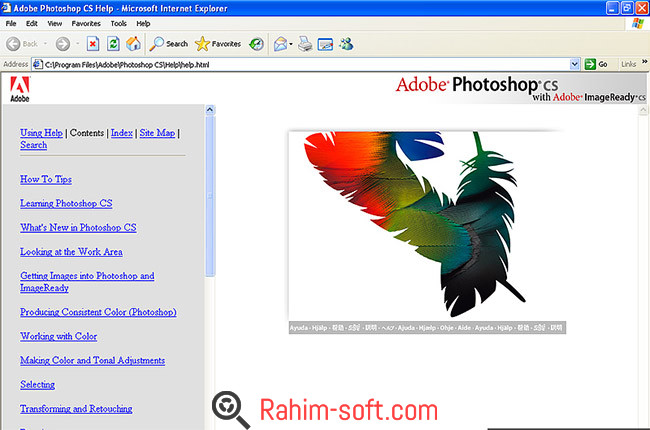Click the contents pane scroll up arrow
The width and height of the screenshot is (650, 430).
210,110
